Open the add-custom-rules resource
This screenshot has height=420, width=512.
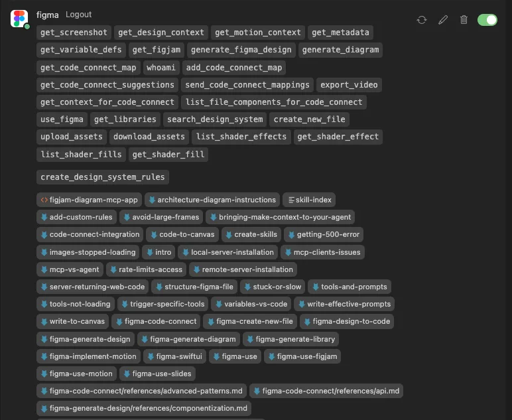pos(76,217)
